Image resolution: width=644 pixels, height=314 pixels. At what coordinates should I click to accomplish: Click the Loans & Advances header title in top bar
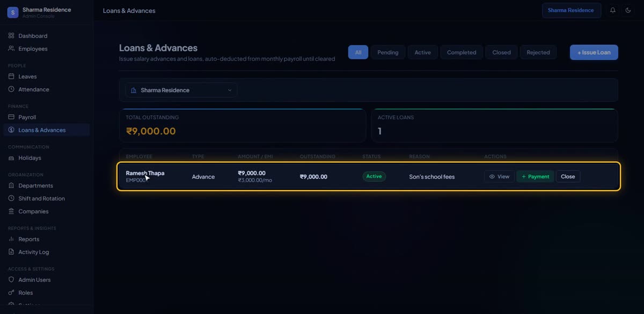(129, 11)
